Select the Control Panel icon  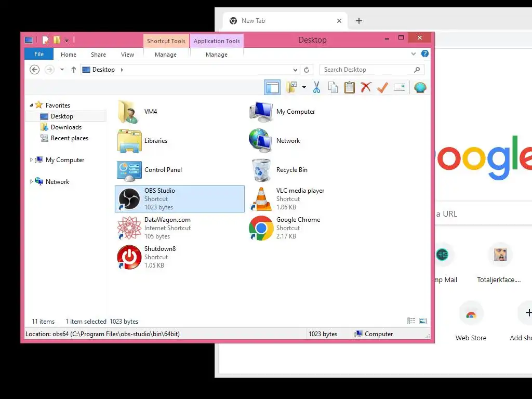pyautogui.click(x=129, y=170)
